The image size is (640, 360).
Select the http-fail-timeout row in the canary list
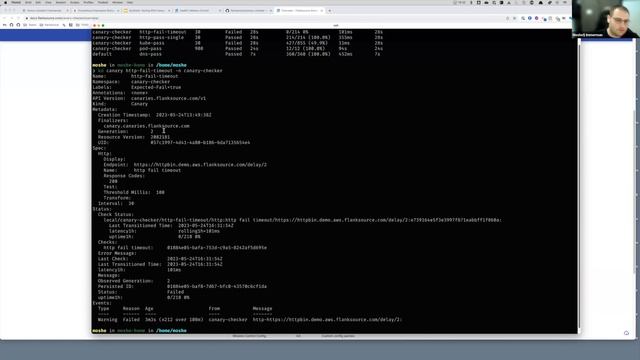(x=238, y=32)
